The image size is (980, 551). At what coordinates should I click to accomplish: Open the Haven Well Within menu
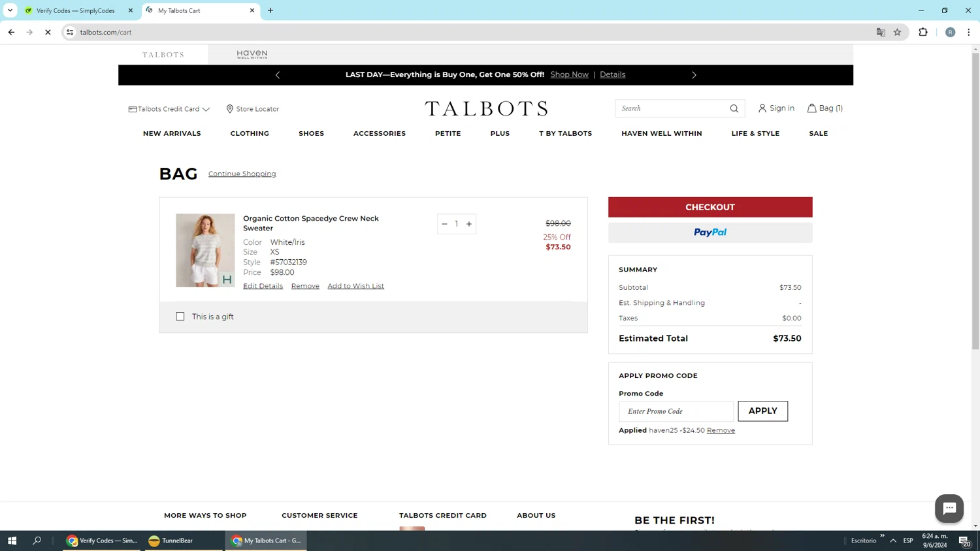click(x=662, y=133)
